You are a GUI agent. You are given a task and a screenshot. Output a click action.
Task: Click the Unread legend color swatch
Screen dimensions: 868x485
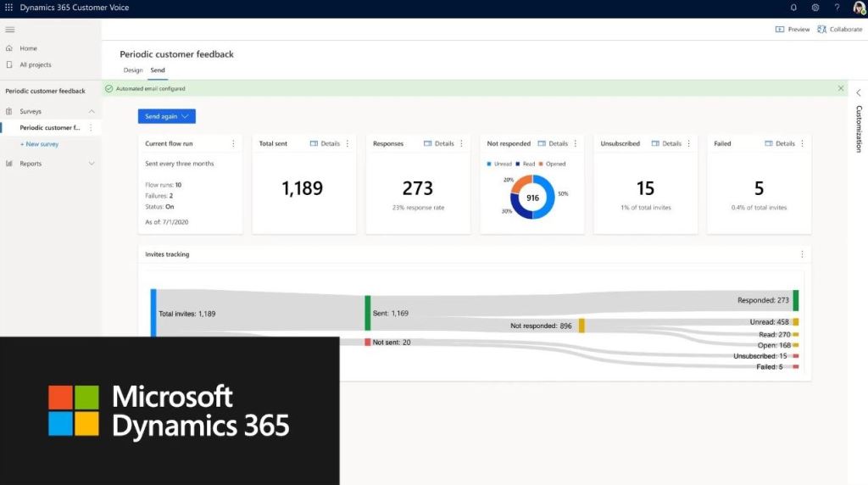(489, 164)
